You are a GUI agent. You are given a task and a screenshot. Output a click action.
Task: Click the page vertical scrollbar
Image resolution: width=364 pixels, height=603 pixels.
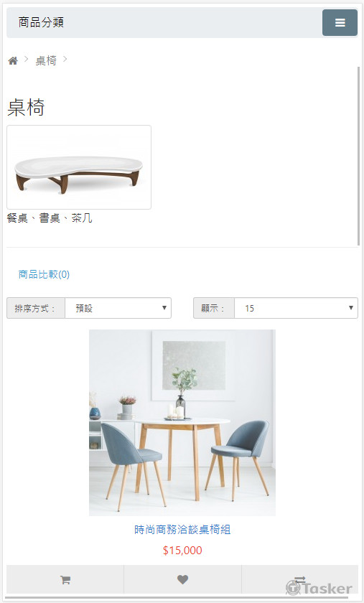tap(358, 156)
